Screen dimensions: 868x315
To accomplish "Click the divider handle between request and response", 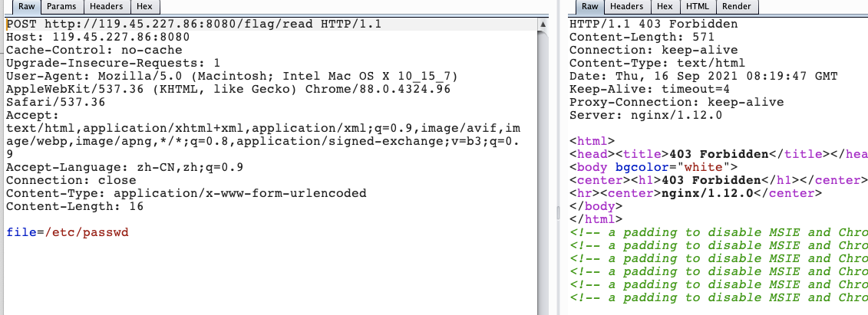I will coord(557,213).
